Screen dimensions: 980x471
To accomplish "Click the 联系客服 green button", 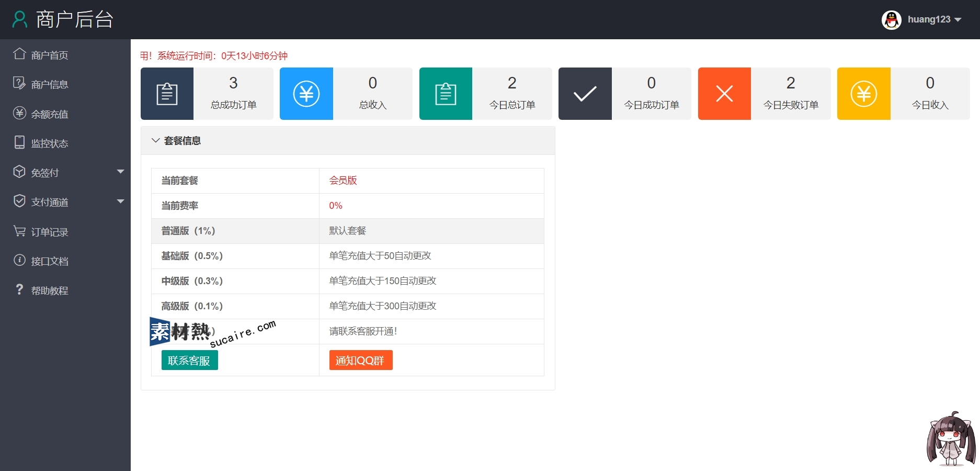I will (x=189, y=360).
